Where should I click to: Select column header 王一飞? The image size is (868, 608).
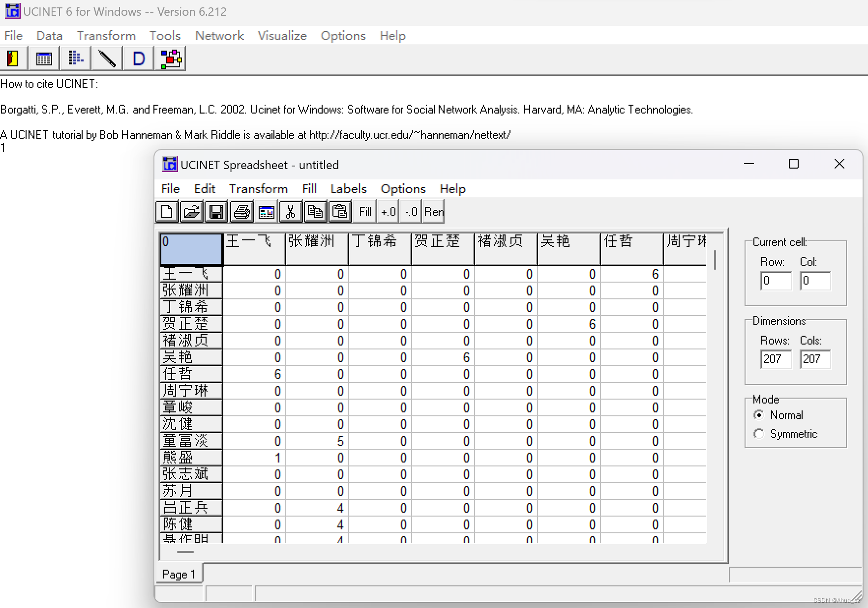[254, 249]
